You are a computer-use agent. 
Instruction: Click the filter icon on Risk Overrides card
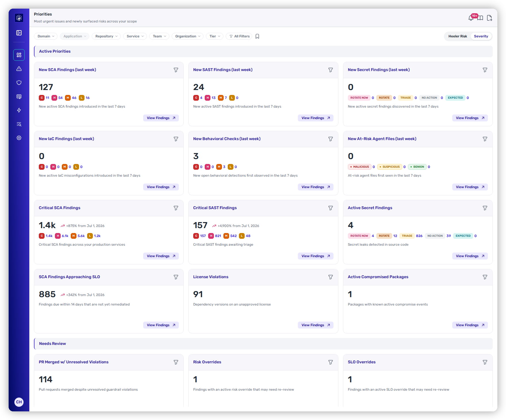click(x=331, y=362)
